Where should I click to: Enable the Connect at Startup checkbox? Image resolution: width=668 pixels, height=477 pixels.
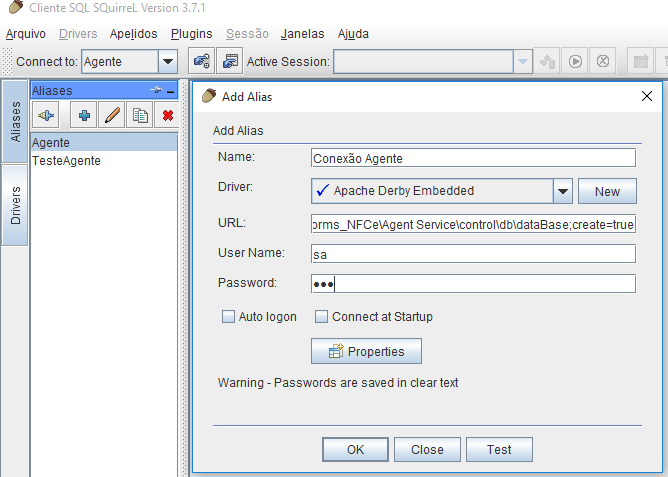click(x=321, y=316)
